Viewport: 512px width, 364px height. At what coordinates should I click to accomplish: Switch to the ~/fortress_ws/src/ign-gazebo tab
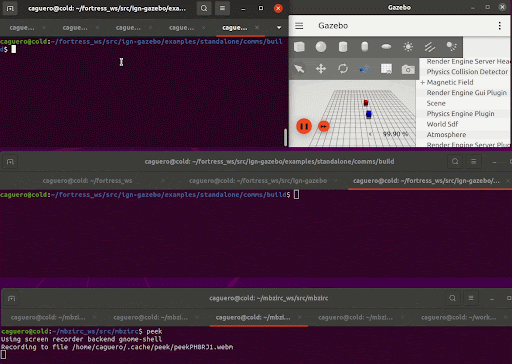pos(258,181)
